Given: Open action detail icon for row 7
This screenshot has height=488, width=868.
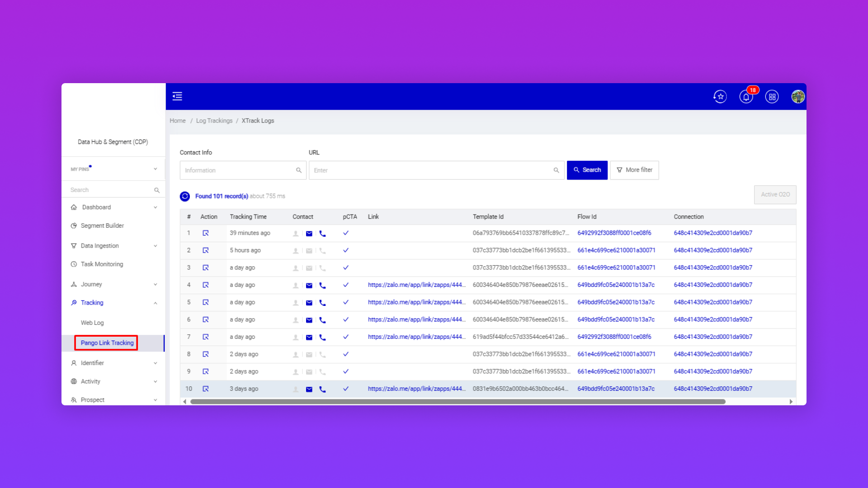Looking at the screenshot, I should 206,337.
